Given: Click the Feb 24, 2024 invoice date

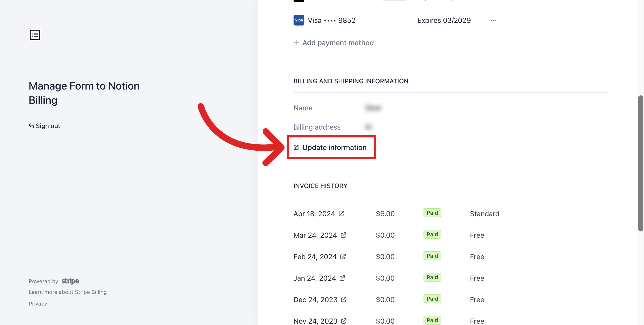Looking at the screenshot, I should [315, 257].
